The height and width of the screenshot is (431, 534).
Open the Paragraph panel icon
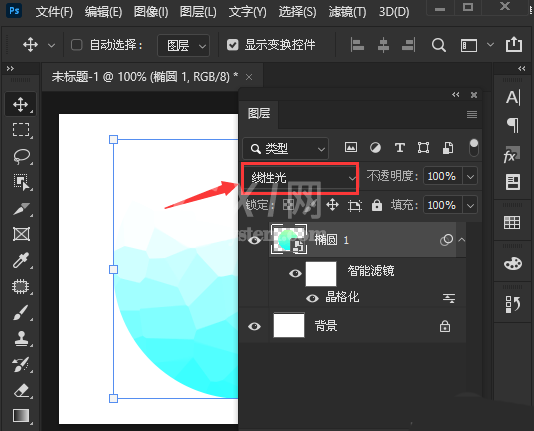tap(513, 125)
